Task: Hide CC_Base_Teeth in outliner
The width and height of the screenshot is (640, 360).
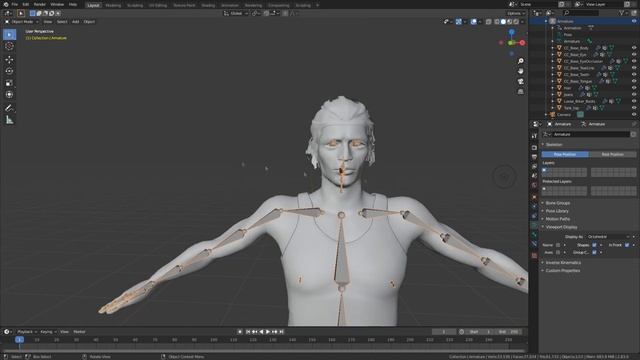Action: (x=634, y=75)
